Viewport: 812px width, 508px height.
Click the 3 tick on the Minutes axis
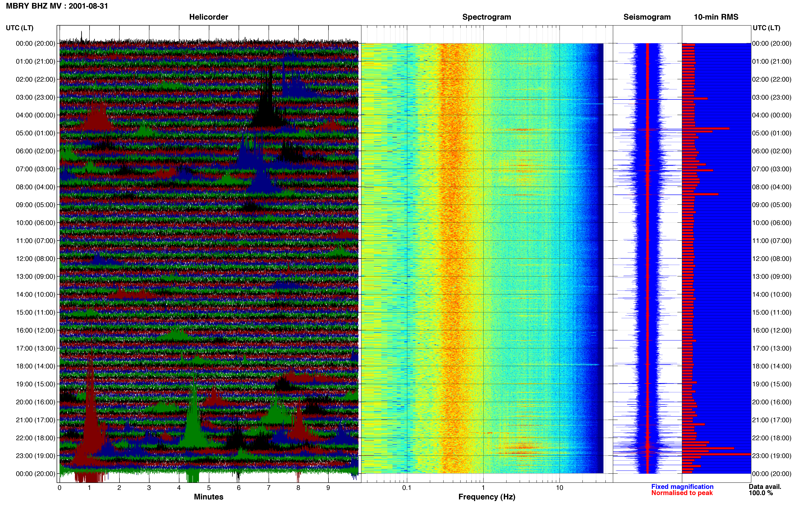click(149, 488)
